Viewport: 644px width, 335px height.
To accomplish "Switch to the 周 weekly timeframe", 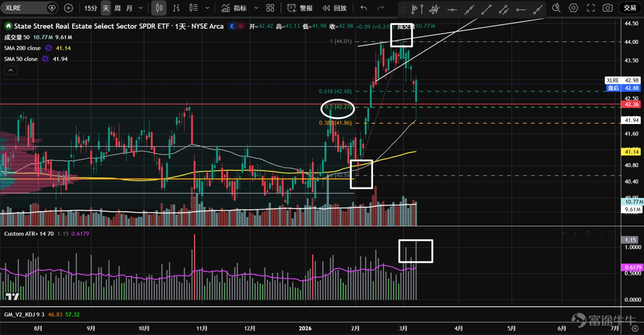I will (118, 8).
